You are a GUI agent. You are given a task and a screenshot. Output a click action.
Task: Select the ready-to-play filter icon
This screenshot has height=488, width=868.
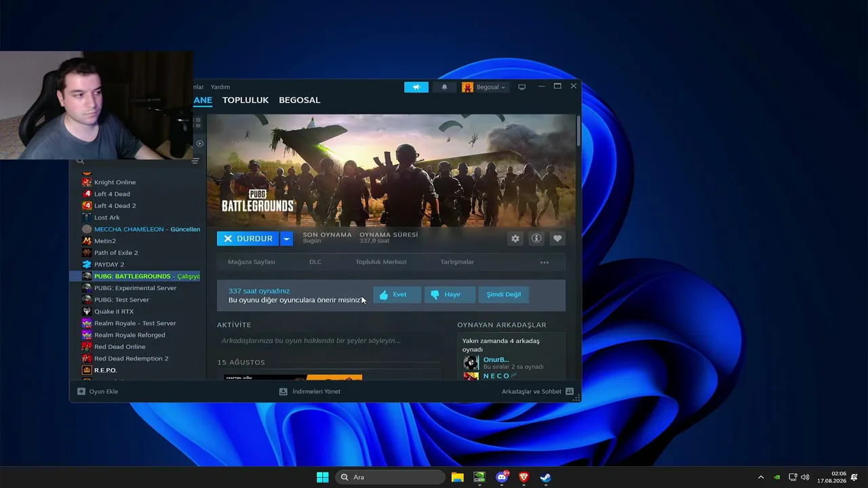(199, 144)
